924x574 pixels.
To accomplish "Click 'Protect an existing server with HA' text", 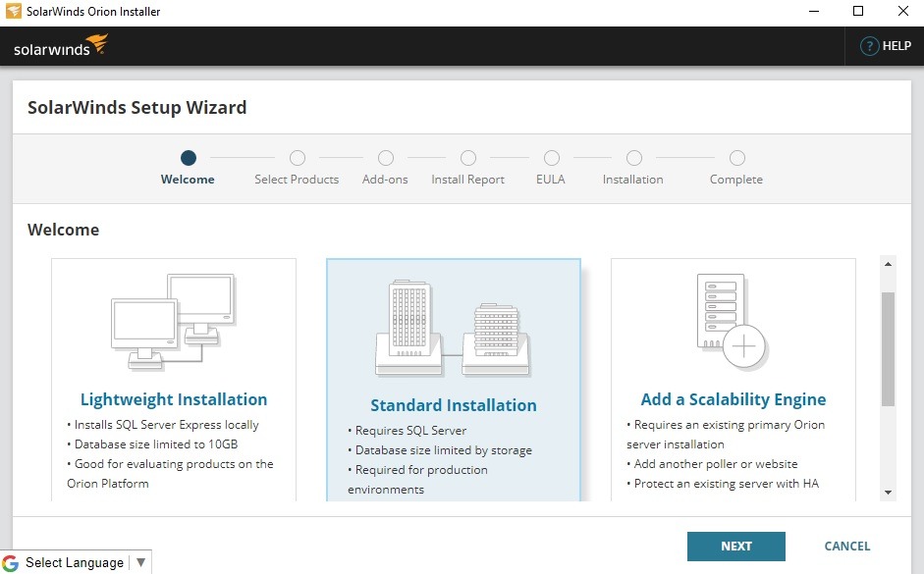I will [x=726, y=484].
